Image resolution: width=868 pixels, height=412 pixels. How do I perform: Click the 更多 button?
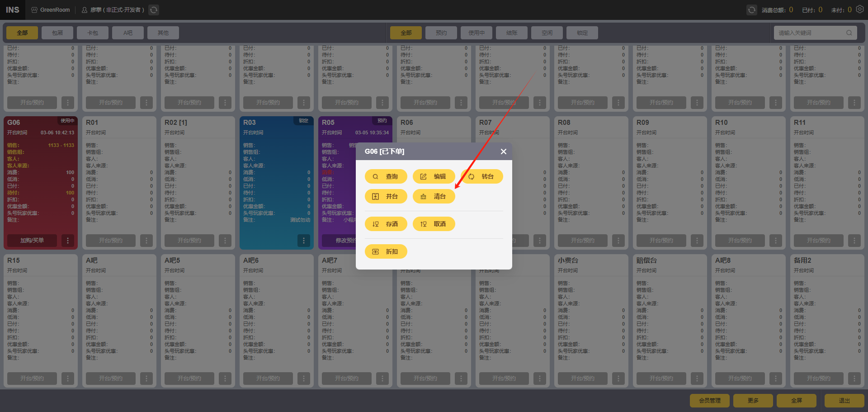(753, 401)
